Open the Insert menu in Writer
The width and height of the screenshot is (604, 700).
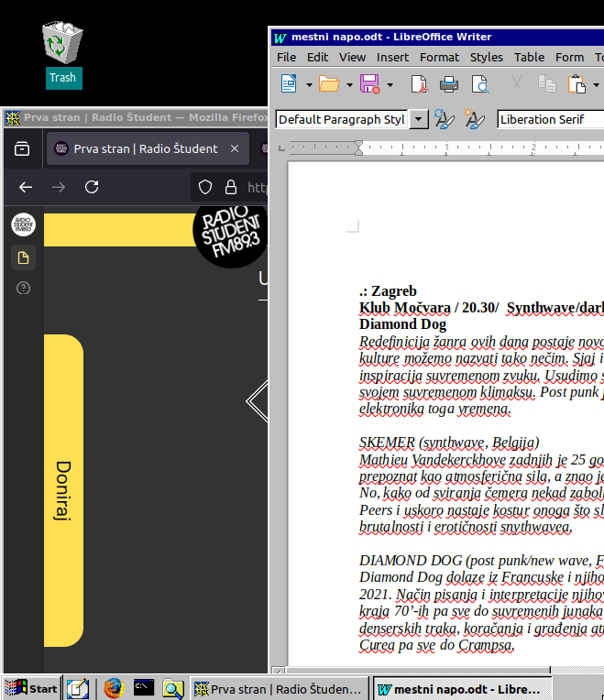coord(392,57)
